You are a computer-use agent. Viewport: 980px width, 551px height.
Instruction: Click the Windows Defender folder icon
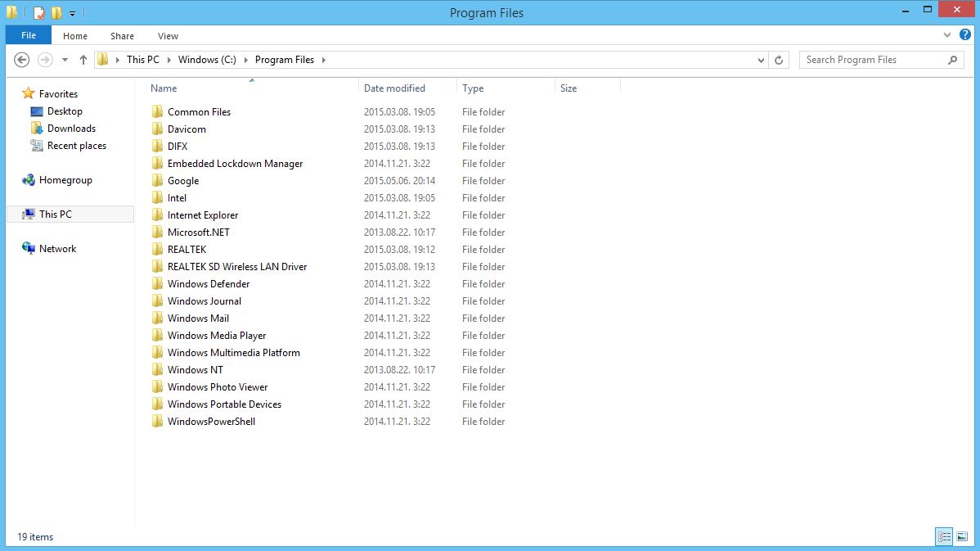157,284
